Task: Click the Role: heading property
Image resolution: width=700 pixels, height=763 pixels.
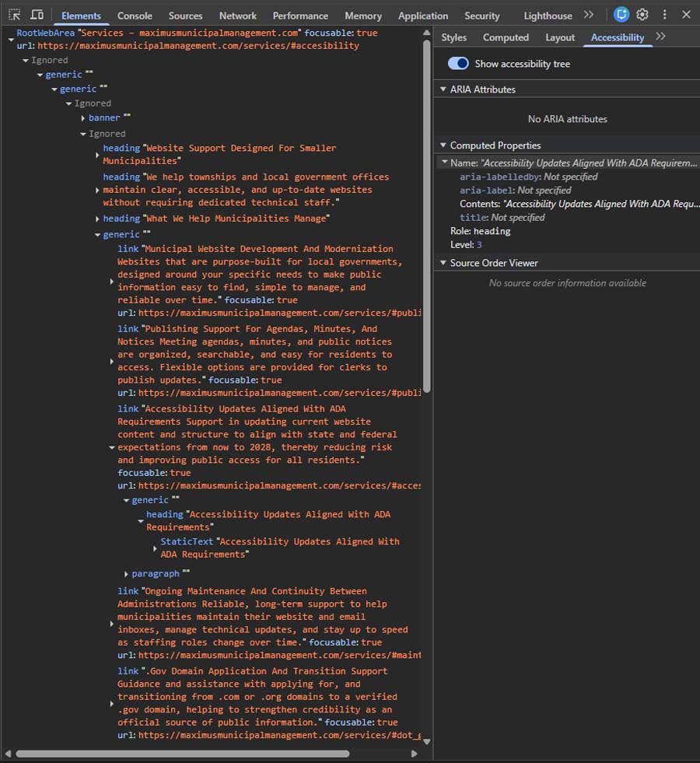Action: click(x=480, y=231)
